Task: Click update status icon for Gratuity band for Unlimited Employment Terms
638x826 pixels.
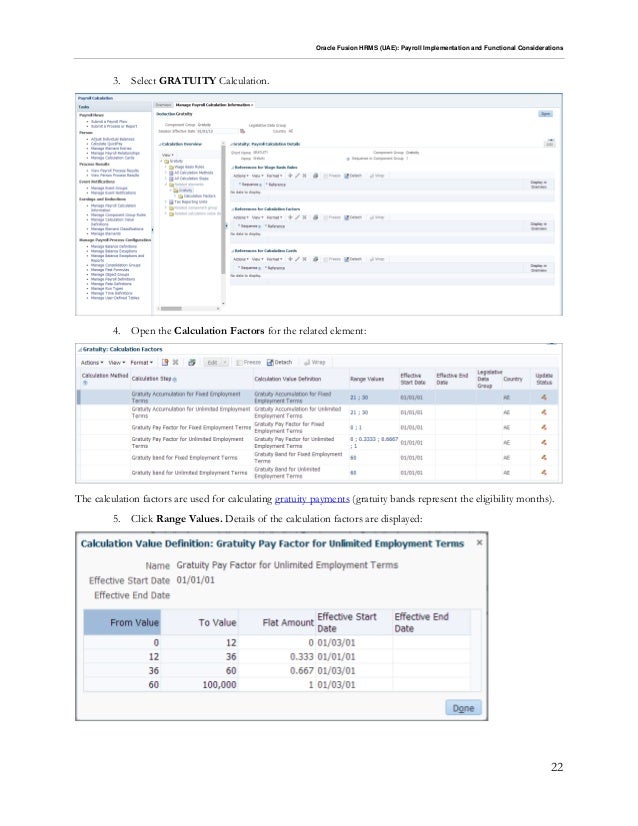Action: click(x=544, y=473)
